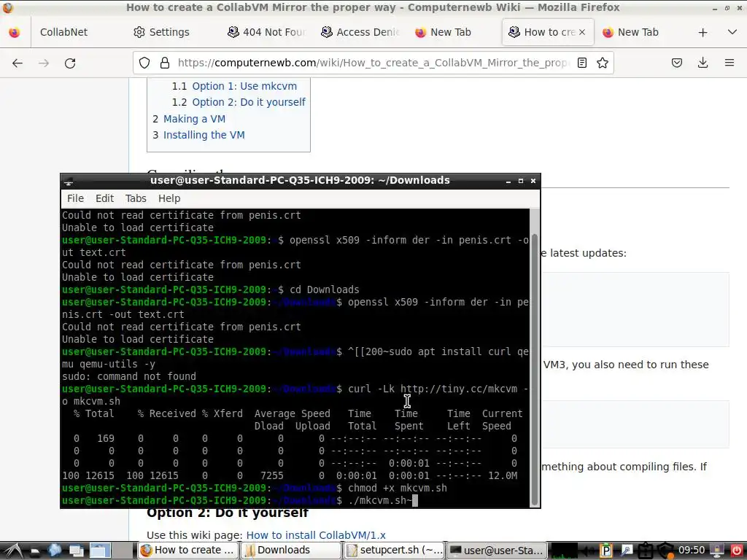Maximize the terminal window
The height and width of the screenshot is (560, 747).
(x=521, y=181)
